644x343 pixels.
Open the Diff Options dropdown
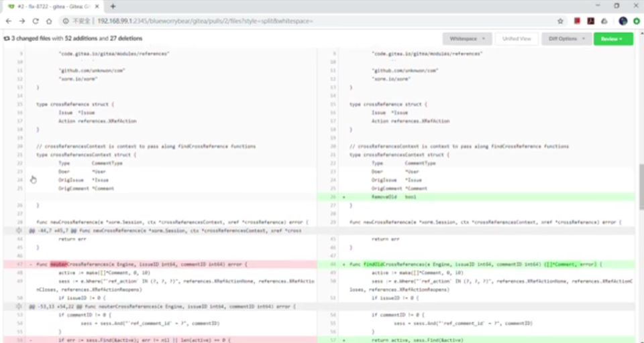[x=566, y=39]
